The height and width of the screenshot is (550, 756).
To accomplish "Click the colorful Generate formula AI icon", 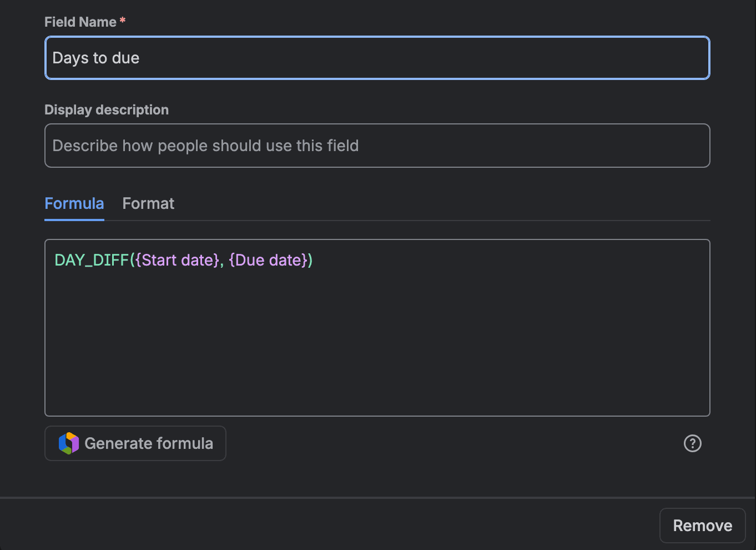I will pos(69,443).
